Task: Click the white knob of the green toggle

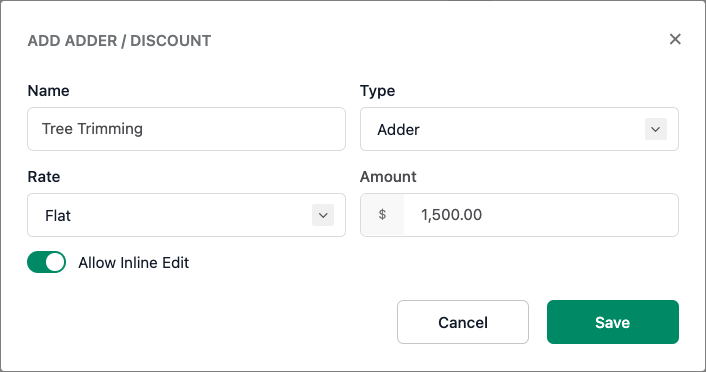Action: [55, 262]
